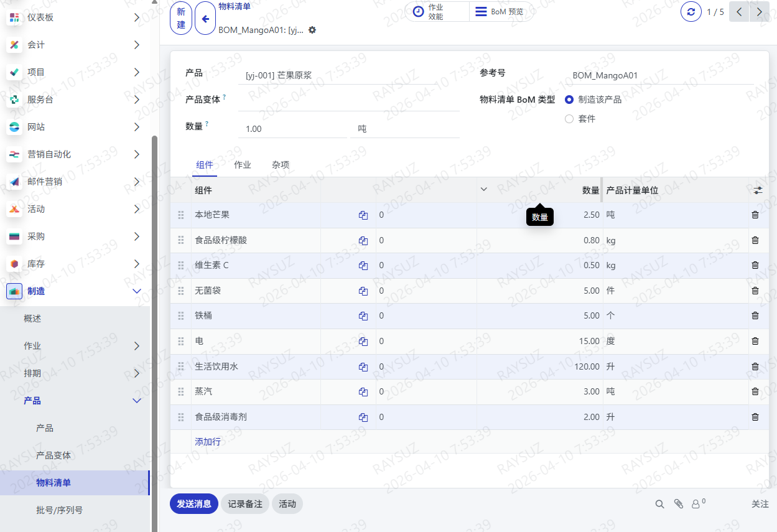Click the 数量 1.00 input field

pyautogui.click(x=292, y=129)
